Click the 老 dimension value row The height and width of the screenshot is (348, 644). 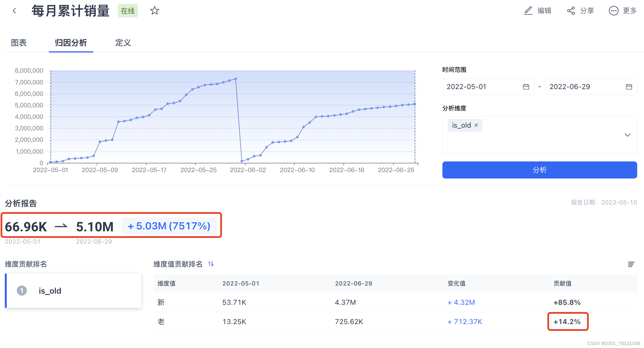pos(395,321)
